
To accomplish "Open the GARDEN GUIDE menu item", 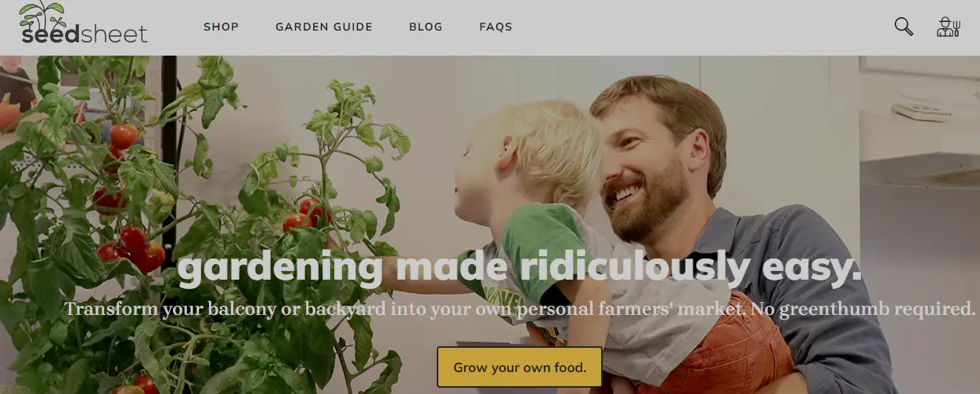I will [x=324, y=27].
